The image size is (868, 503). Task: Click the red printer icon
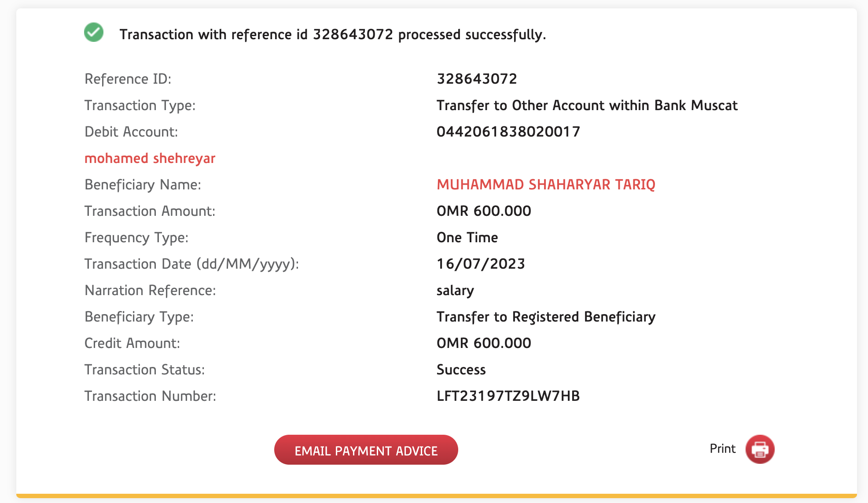click(x=760, y=449)
